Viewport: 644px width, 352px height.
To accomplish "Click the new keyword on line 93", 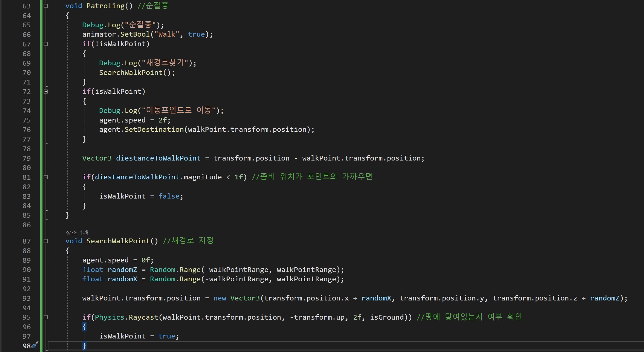I will click(x=220, y=298).
